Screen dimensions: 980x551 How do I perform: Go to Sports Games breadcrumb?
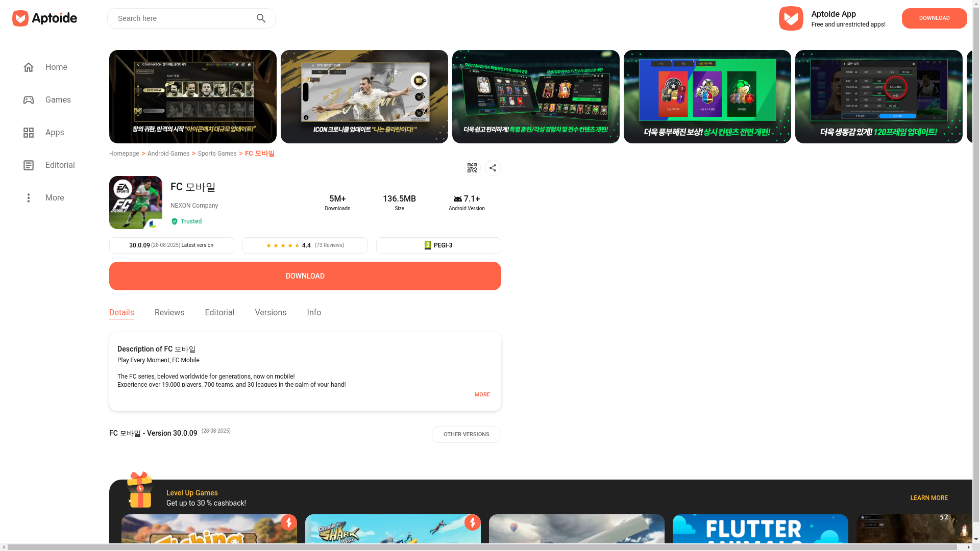pos(217,154)
